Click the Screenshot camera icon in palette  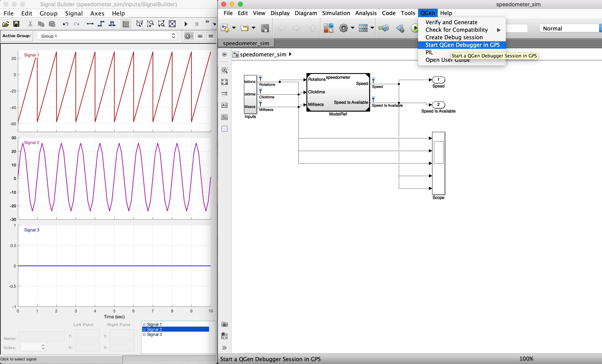pyautogui.click(x=224, y=324)
